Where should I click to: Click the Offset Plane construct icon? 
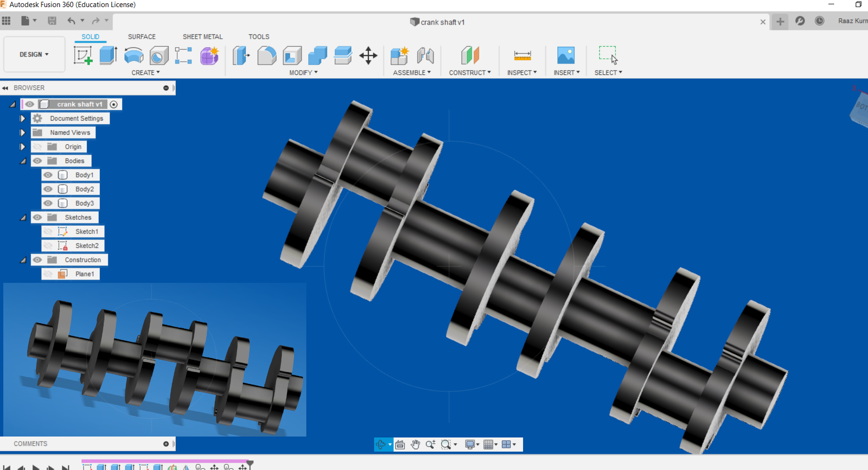pyautogui.click(x=470, y=55)
